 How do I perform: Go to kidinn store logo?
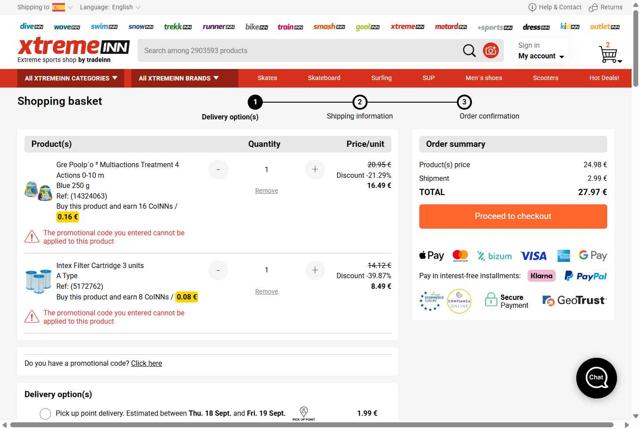coord(569,27)
